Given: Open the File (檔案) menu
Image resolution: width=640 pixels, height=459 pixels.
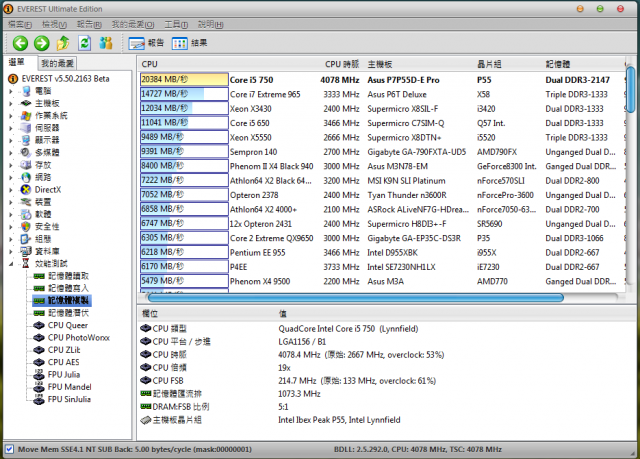Looking at the screenshot, I should 20,24.
